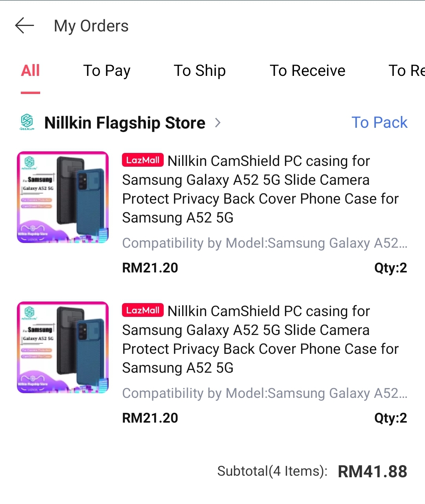This screenshot has height=504, width=425.
Task: Tap the second item's Compatibility by Model text
Action: 264,394
